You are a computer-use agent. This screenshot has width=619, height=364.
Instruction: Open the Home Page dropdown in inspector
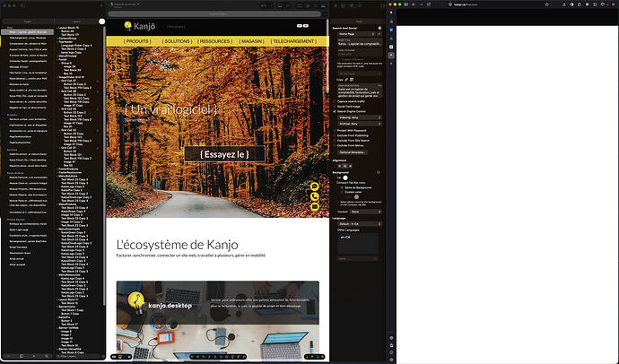357,34
